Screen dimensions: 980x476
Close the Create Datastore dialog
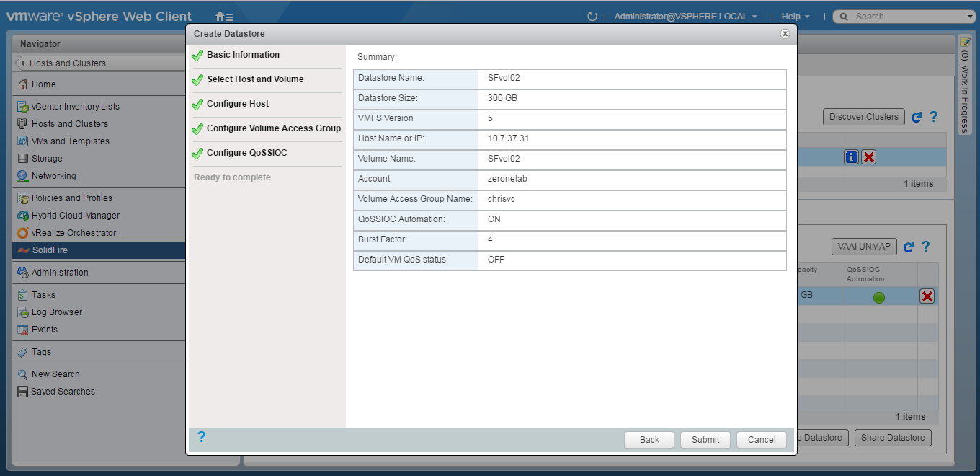(785, 34)
